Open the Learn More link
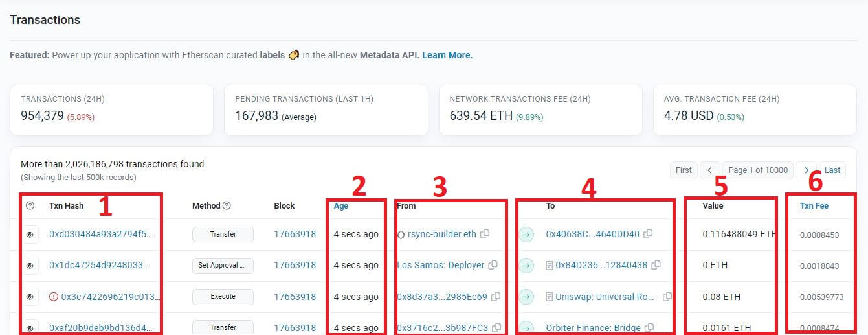This screenshot has width=868, height=335. 447,55
